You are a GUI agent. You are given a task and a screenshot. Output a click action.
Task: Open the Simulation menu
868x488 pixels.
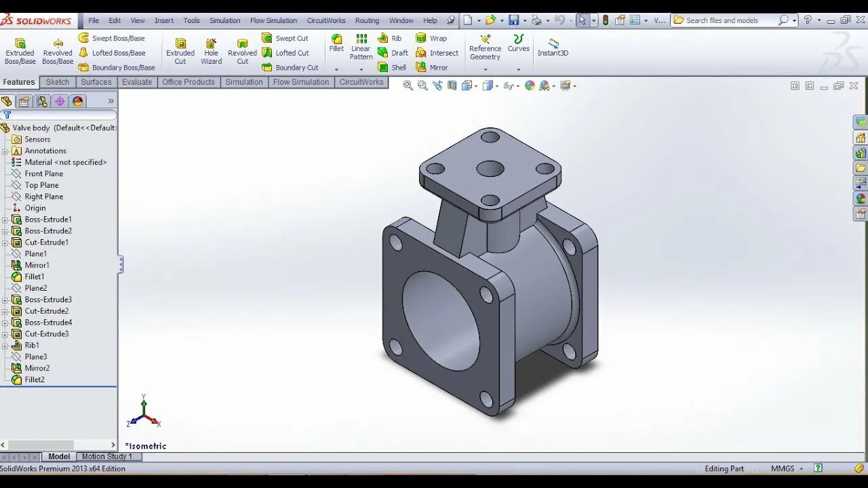click(x=224, y=20)
